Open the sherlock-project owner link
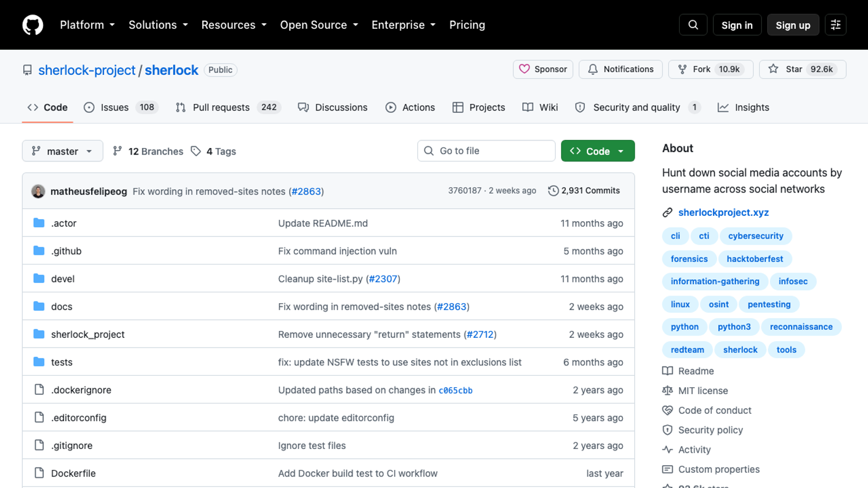 [x=87, y=70]
